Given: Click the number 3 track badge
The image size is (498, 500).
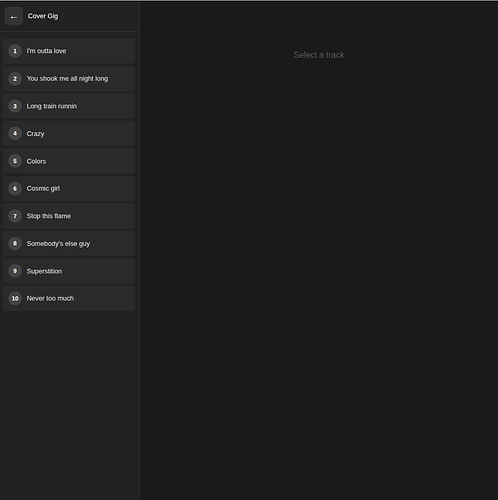Looking at the screenshot, I should point(15,106).
